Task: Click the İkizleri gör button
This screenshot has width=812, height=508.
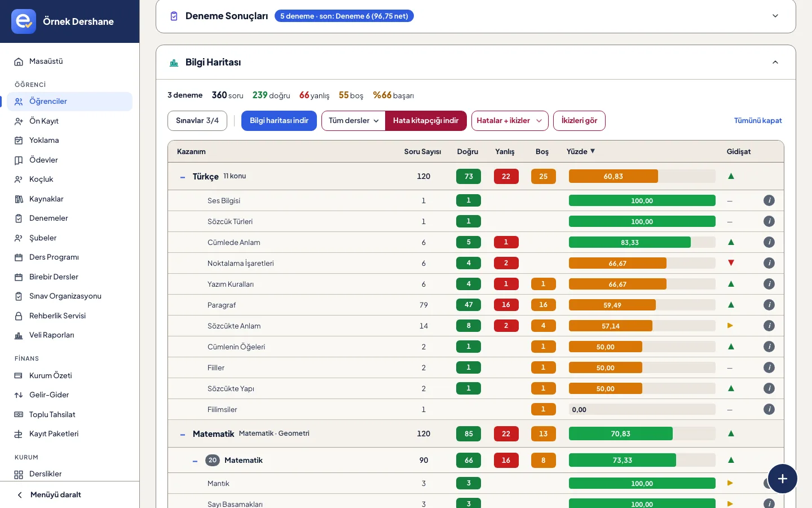Action: tap(579, 121)
